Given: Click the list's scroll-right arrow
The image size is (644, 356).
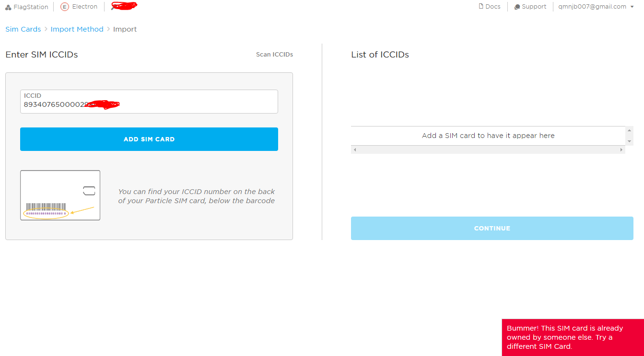Looking at the screenshot, I should click(x=621, y=150).
